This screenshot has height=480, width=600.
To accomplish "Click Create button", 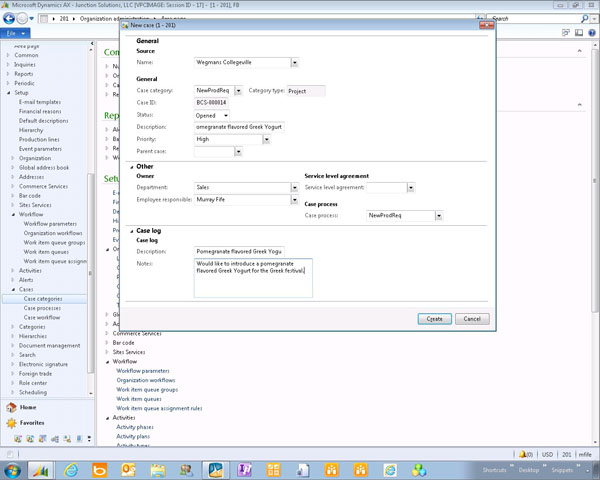I will [434, 319].
